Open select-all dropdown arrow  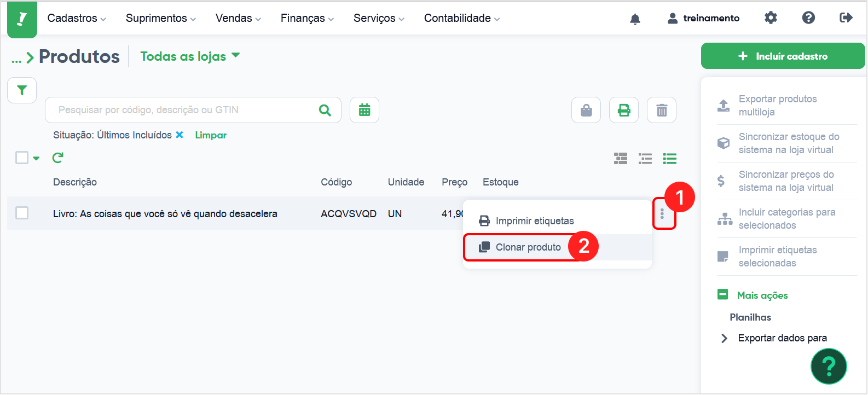[x=36, y=159]
